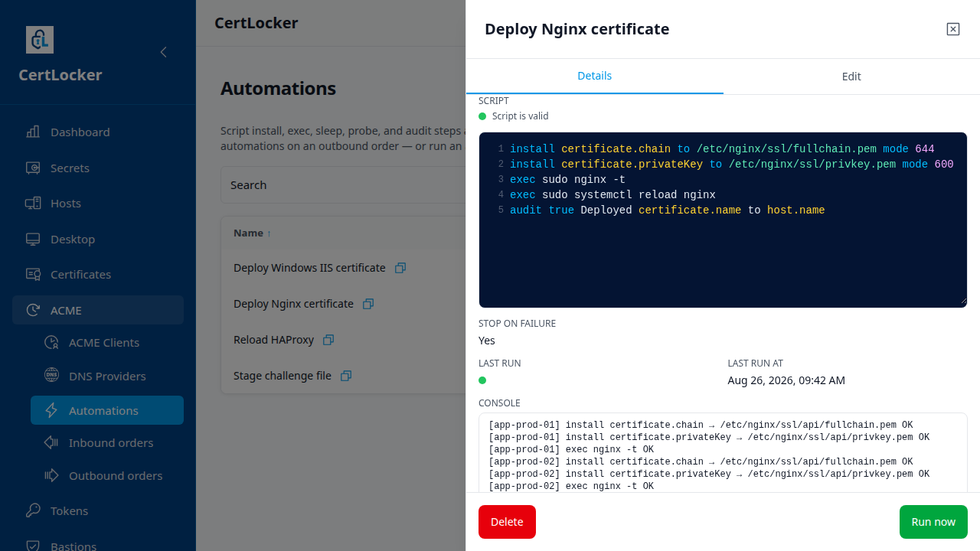
Task: Click the Automations lightning bolt icon
Action: (51, 410)
